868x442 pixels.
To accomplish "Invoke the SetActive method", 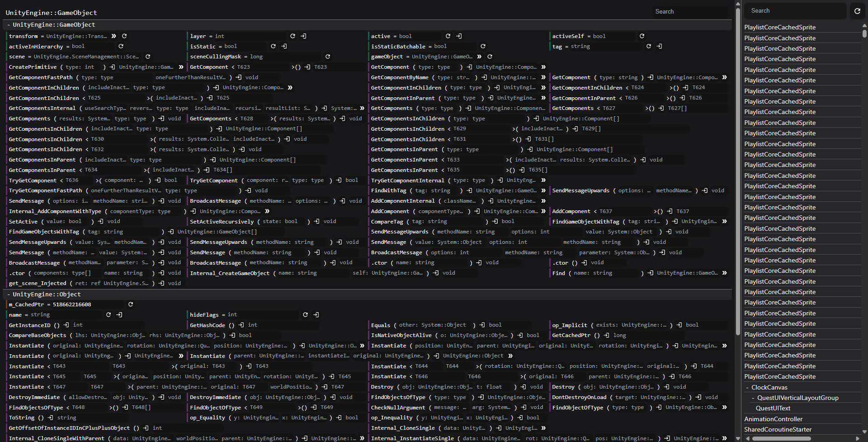I will [101, 221].
